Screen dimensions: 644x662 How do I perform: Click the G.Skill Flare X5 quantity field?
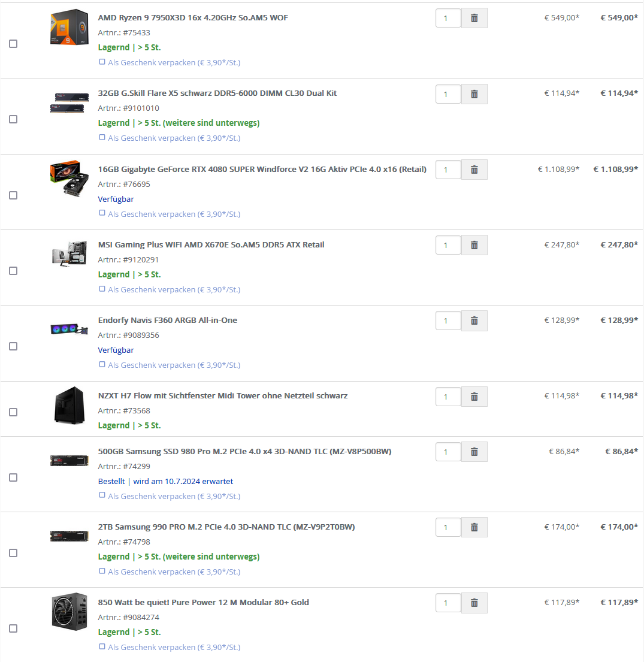point(448,93)
